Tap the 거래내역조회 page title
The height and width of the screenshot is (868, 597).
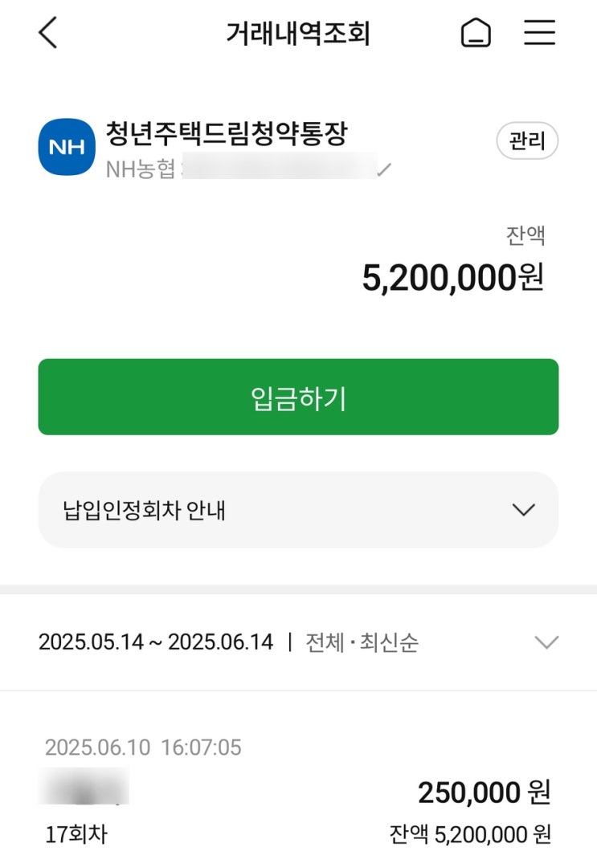click(x=297, y=34)
